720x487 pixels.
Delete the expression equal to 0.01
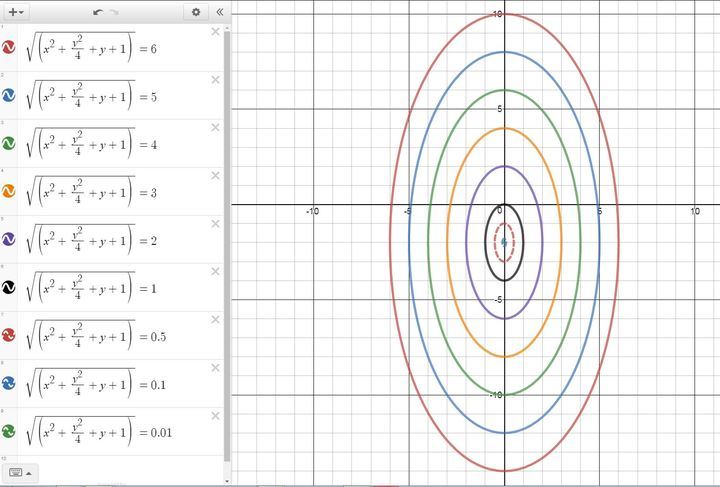point(215,415)
